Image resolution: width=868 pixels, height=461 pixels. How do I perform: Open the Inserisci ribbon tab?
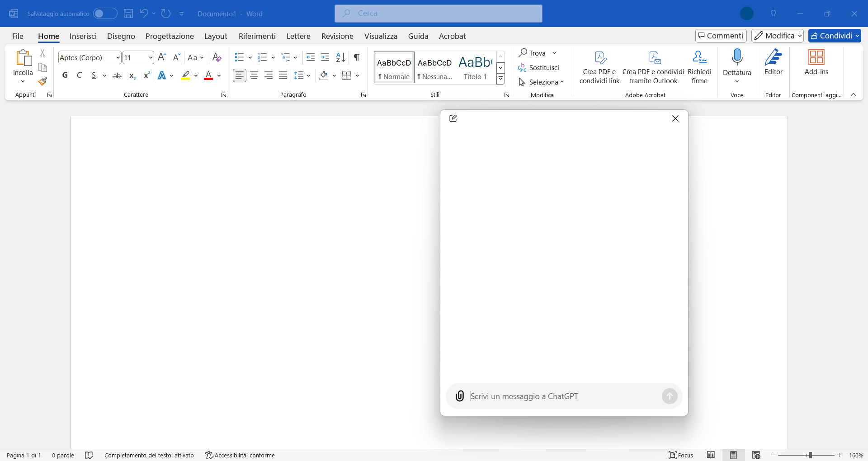coord(83,36)
